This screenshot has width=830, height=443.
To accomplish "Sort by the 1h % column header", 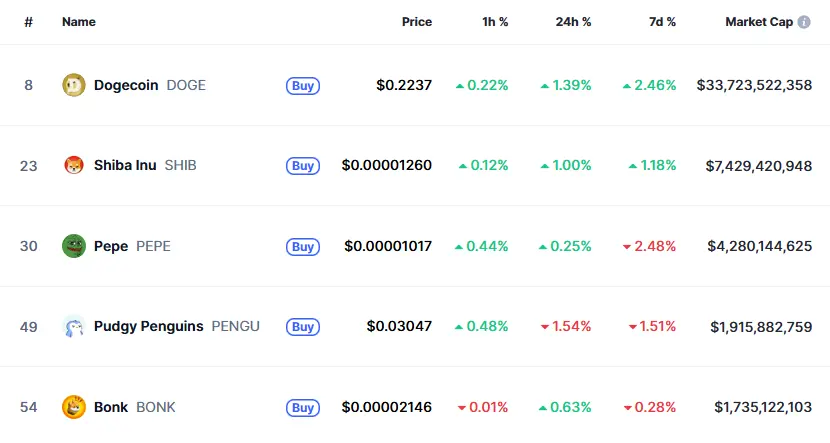I will click(x=495, y=22).
